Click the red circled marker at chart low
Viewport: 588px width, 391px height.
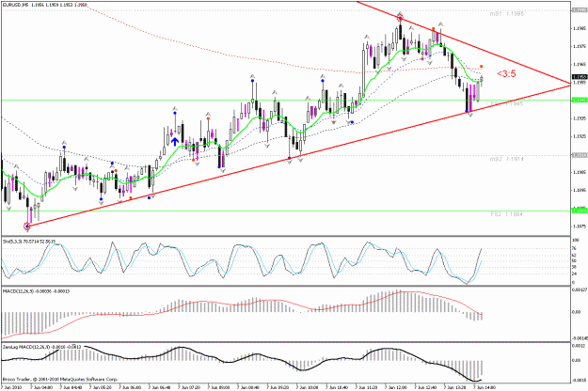tap(27, 226)
